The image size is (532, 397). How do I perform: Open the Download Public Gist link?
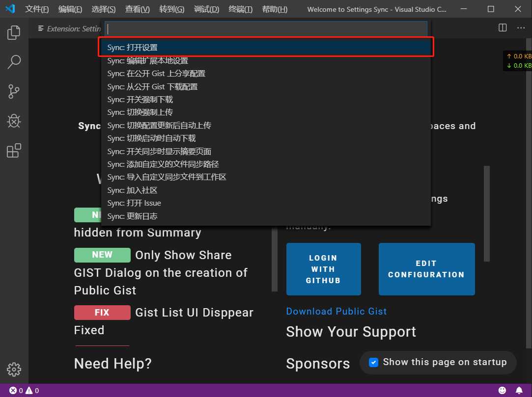336,311
